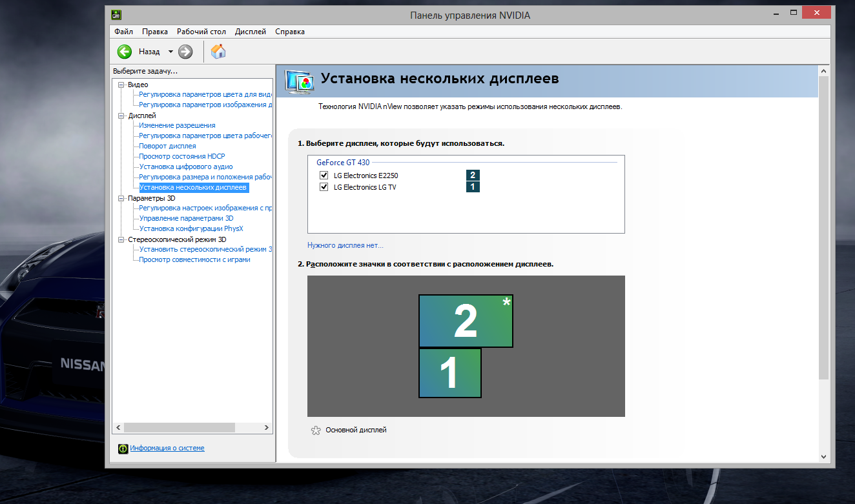The width and height of the screenshot is (855, 504).
Task: Click display badge 1 beside LG TV
Action: [473, 186]
